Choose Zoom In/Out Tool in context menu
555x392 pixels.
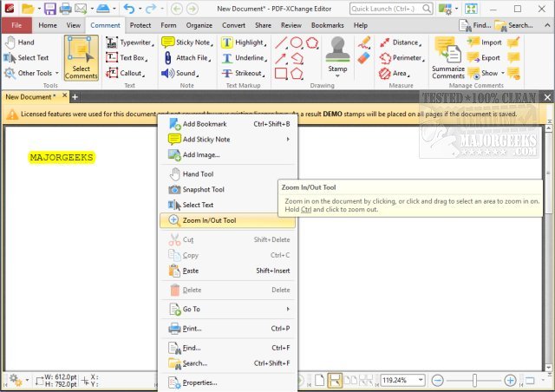click(227, 220)
